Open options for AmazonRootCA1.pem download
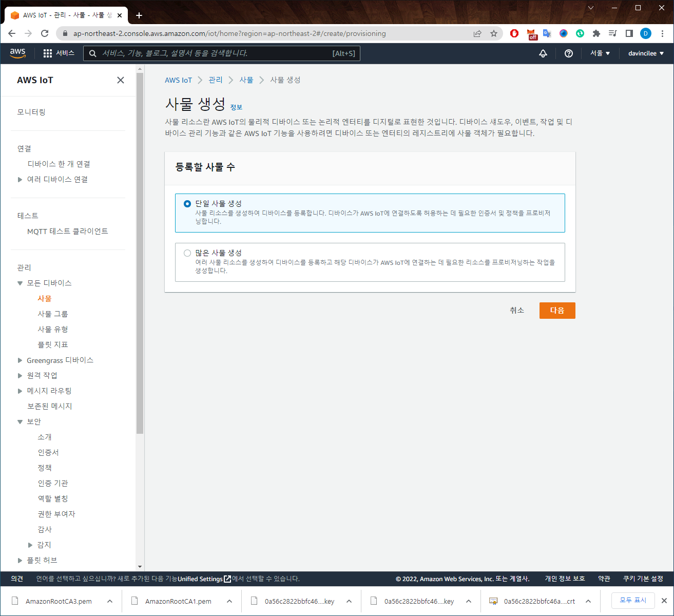 (x=229, y=601)
